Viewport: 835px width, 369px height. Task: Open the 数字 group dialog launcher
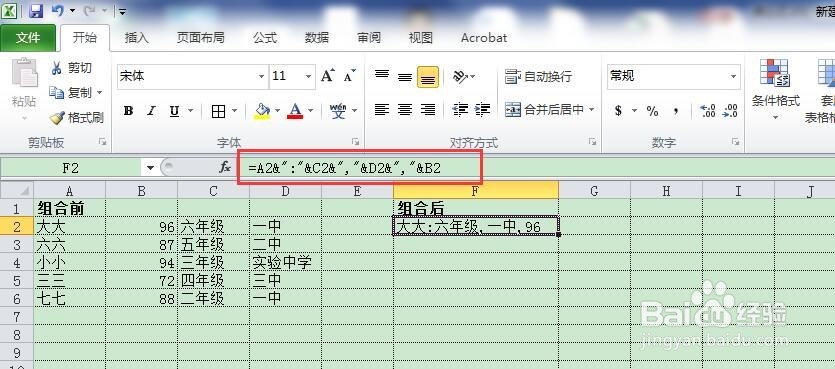(735, 142)
